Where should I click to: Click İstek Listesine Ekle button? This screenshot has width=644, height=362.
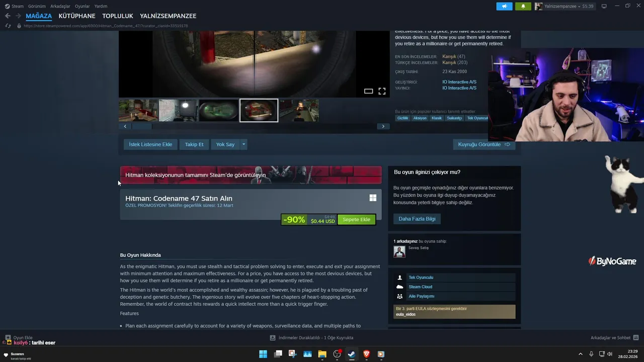150,144
